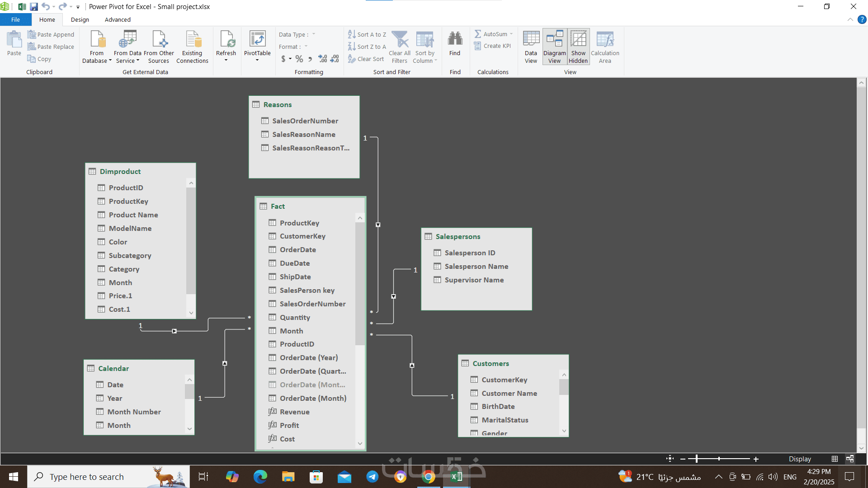Select Salesperson Name field in Salespersons table

click(476, 267)
